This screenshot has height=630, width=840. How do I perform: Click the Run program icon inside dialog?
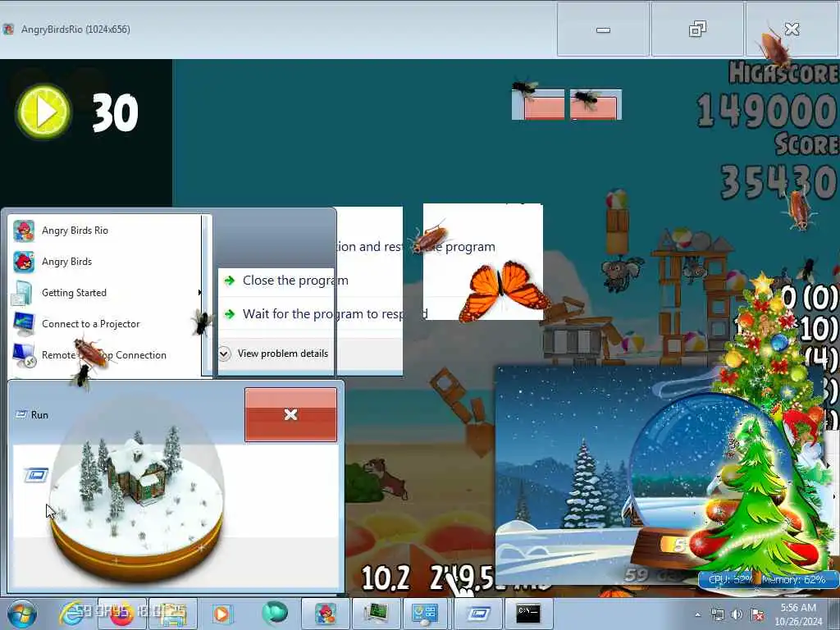[x=36, y=475]
